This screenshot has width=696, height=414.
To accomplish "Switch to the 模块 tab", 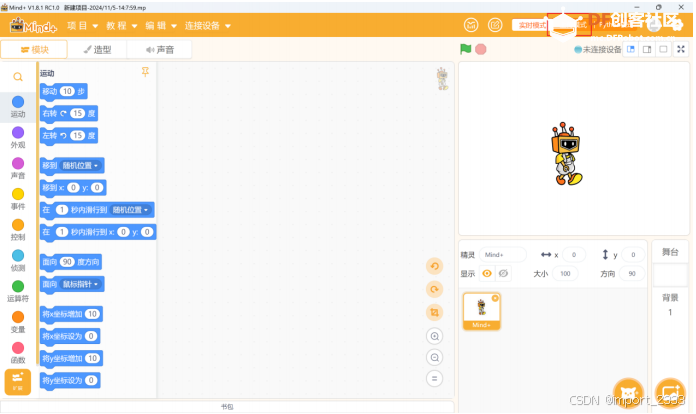I will pyautogui.click(x=34, y=49).
